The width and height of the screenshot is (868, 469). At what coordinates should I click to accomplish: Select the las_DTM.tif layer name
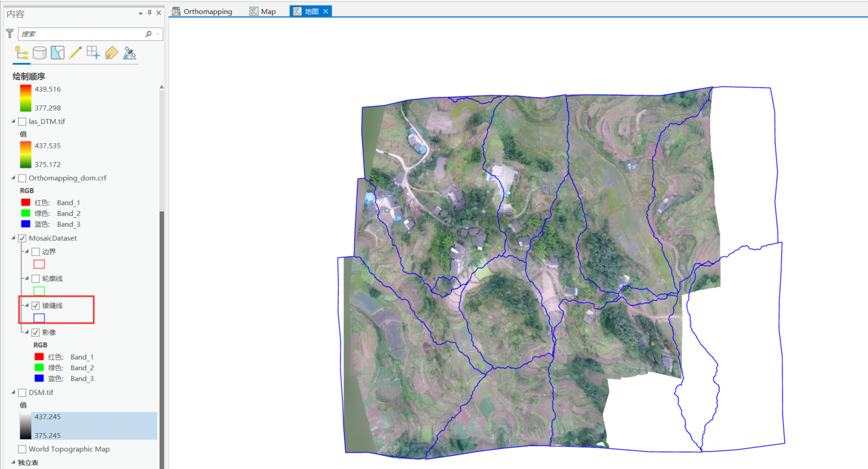click(x=47, y=121)
